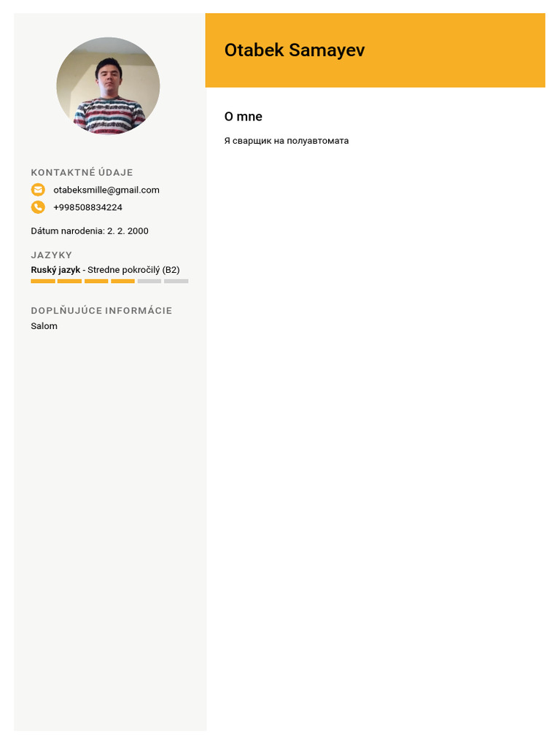Image resolution: width=560 pixels, height=747 pixels.
Task: Click the orange email envelope icon
Action: [x=38, y=190]
